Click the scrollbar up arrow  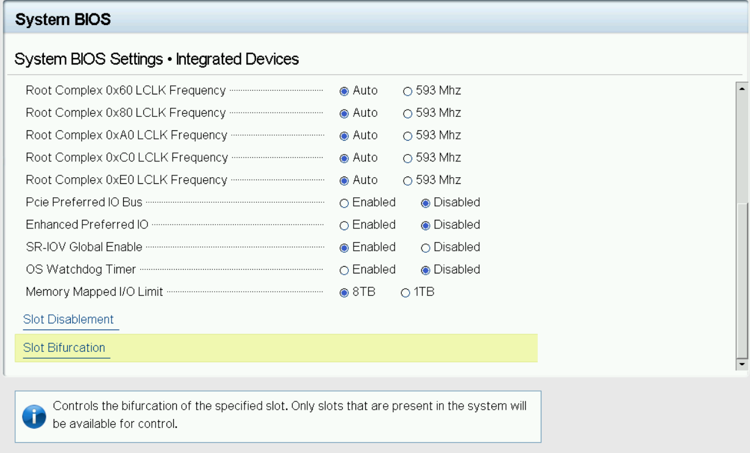741,88
